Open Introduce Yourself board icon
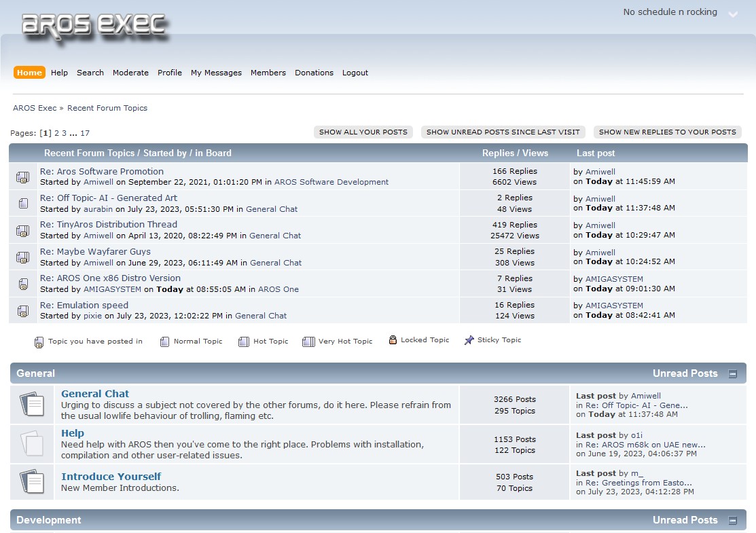Image resolution: width=756 pixels, height=533 pixels. click(32, 482)
